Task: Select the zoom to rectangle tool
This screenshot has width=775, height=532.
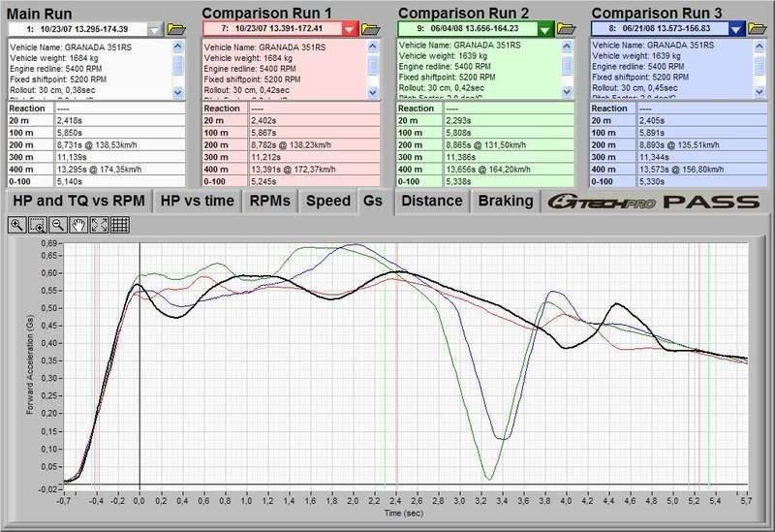Action: coord(38,226)
